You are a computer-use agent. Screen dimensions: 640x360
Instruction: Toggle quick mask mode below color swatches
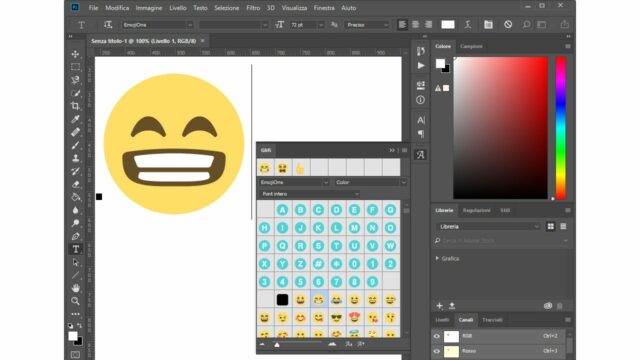76,355
